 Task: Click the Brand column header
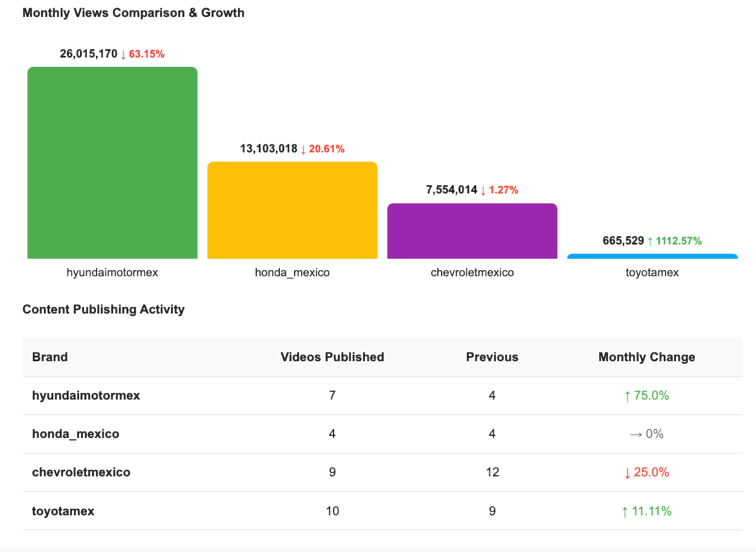[50, 357]
